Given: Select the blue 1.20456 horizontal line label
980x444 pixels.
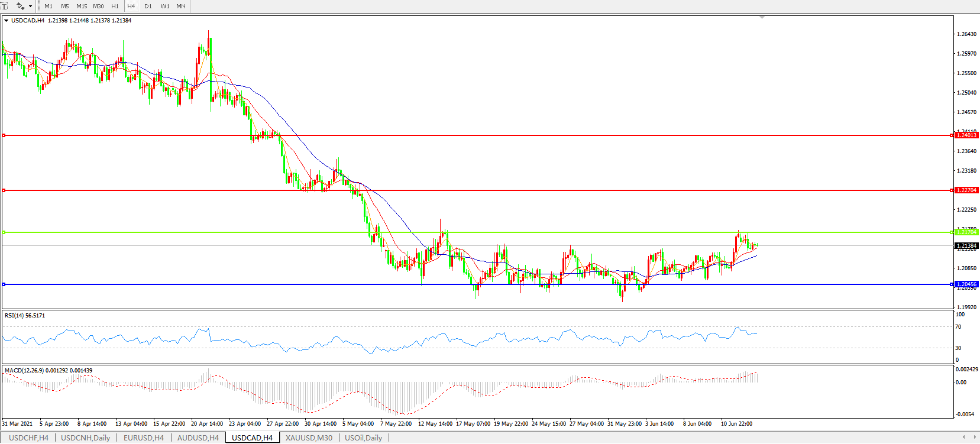Looking at the screenshot, I should click(966, 284).
